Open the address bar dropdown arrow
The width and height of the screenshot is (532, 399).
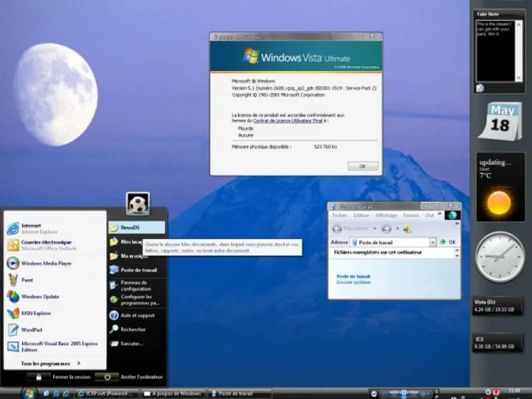coord(433,242)
